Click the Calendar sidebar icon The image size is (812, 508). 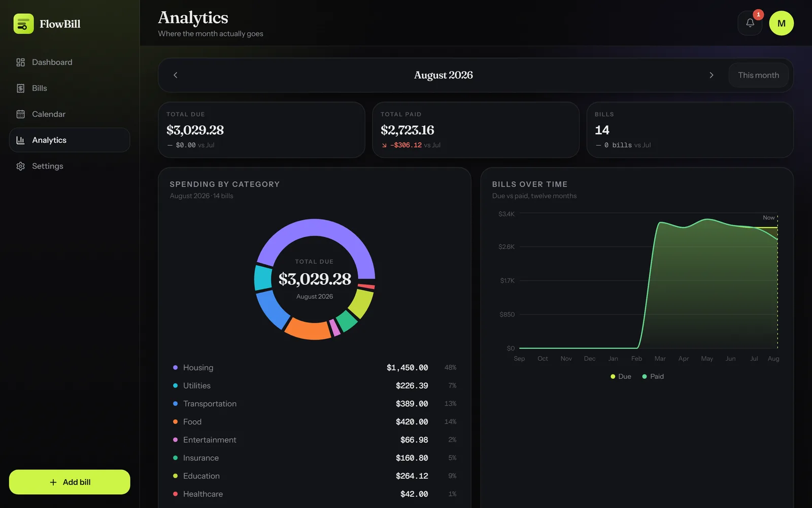click(x=20, y=114)
